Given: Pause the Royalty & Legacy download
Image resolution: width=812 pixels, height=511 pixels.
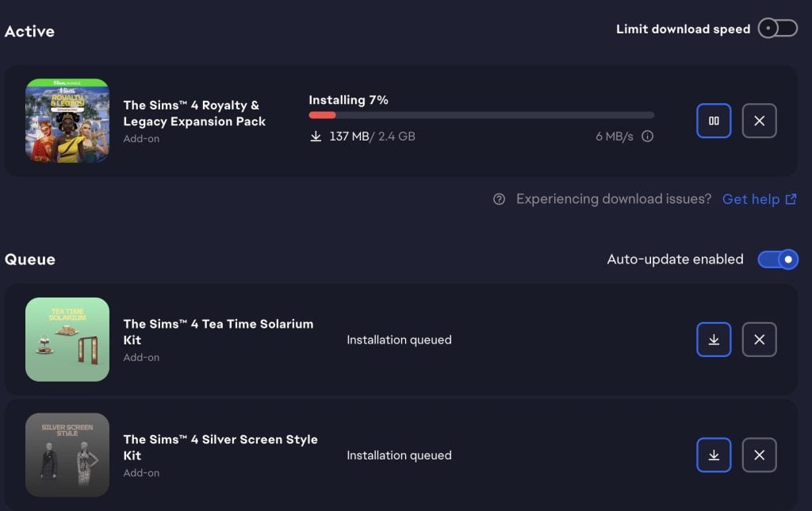Looking at the screenshot, I should [714, 121].
